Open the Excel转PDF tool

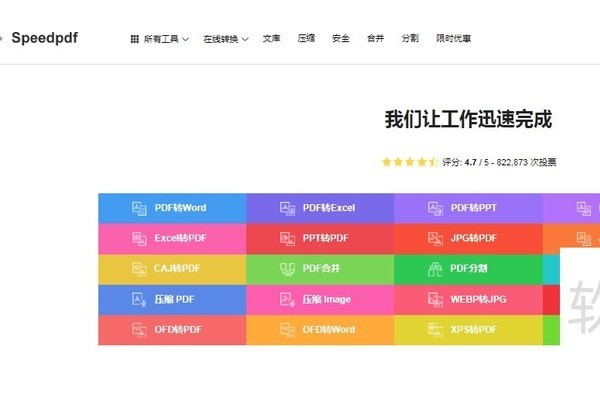(x=172, y=239)
